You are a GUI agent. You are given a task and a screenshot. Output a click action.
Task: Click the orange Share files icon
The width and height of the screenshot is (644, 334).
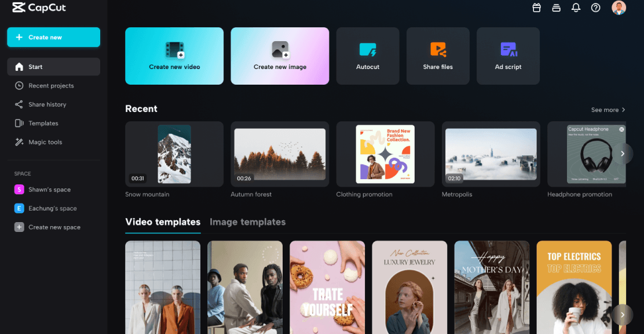438,49
